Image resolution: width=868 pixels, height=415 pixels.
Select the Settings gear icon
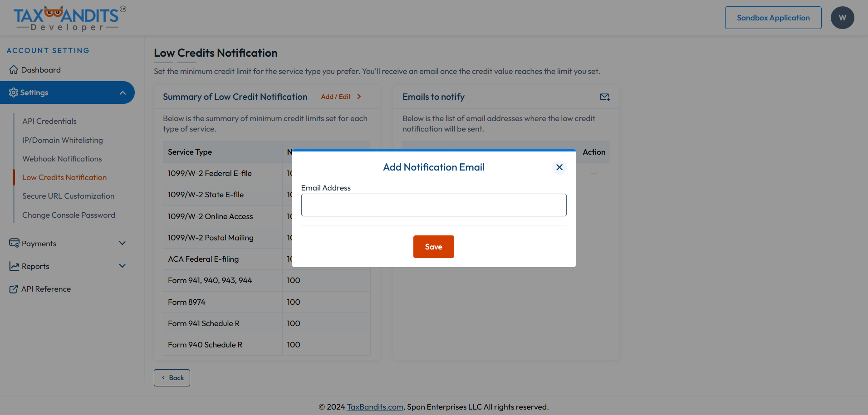point(13,92)
